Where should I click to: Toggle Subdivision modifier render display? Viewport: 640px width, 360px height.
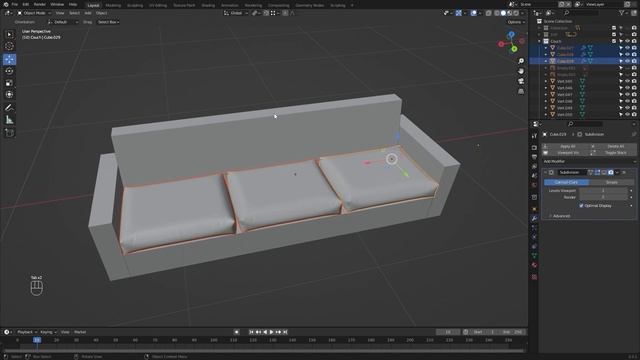click(x=611, y=173)
